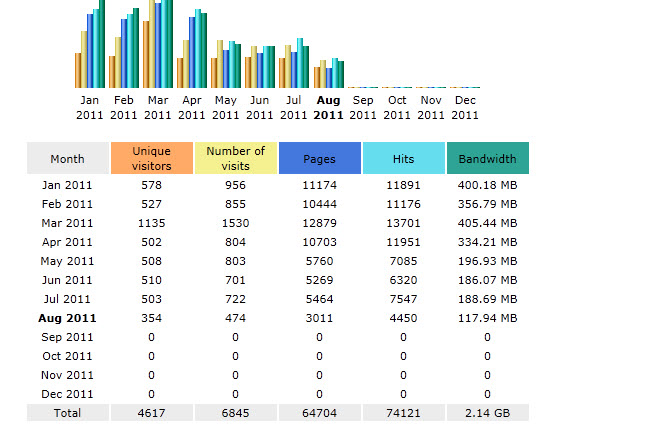Viewport: 647px width, 438px height.
Task: Click hits value 11891
Action: [404, 185]
